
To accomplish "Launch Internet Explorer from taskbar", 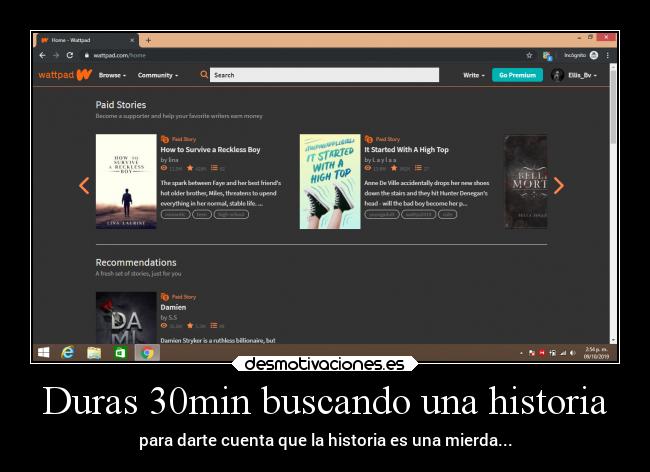I will click(68, 353).
